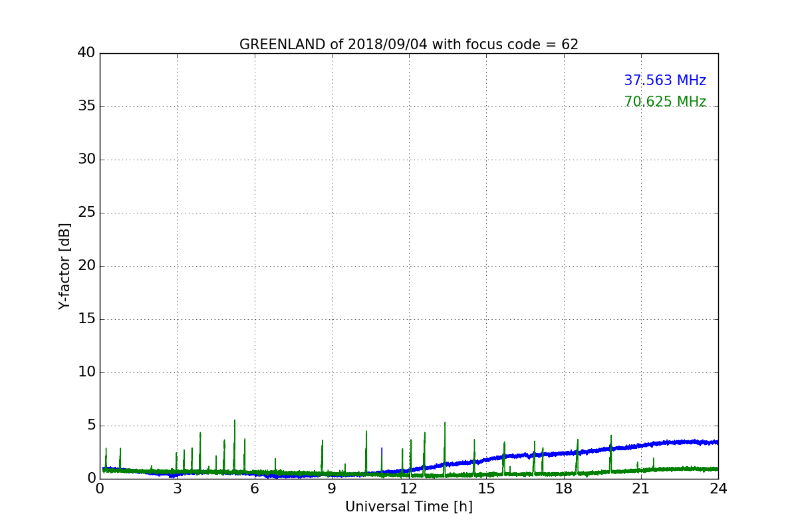This screenshot has width=798, height=532.
Task: Click the y-axis tick label 30
Action: [86, 160]
